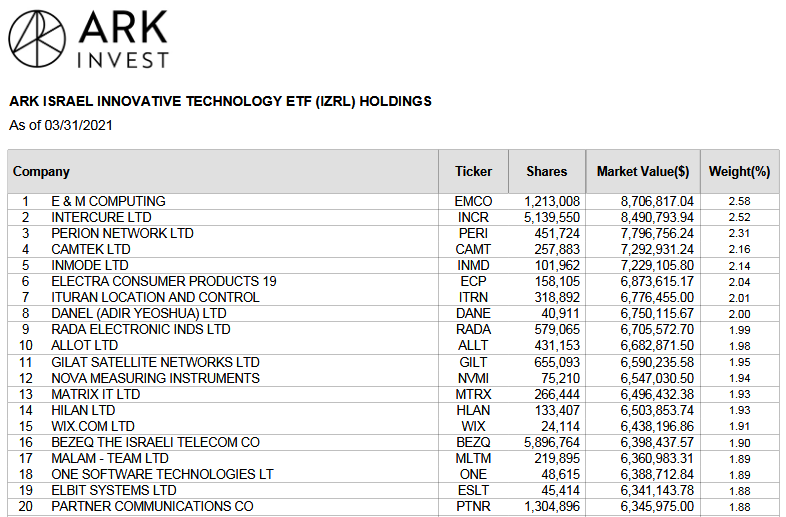Click the Ticker column header

pos(473,171)
